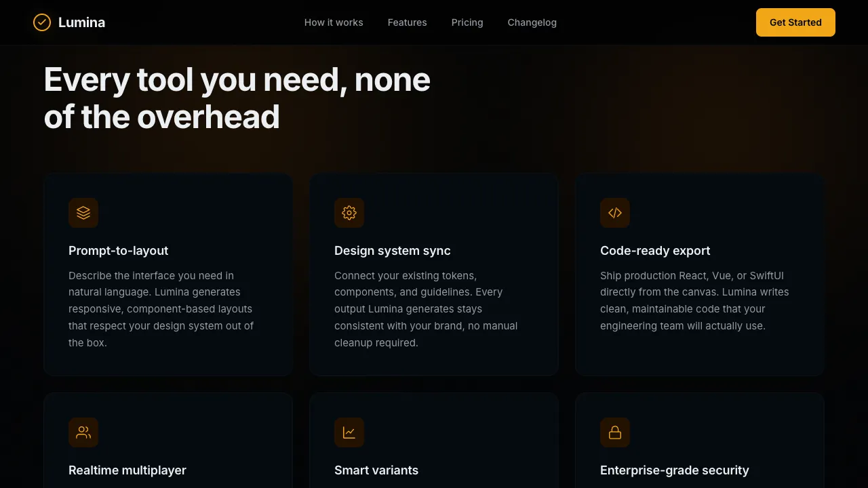Click the Smart variants card title

[376, 470]
